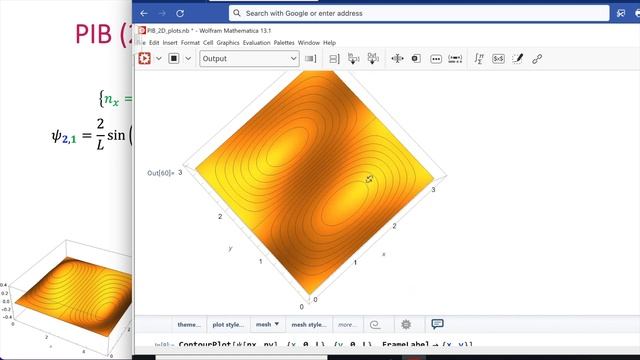Viewport: 640px width, 360px height.
Task: Open the Insert menu
Action: (170, 42)
